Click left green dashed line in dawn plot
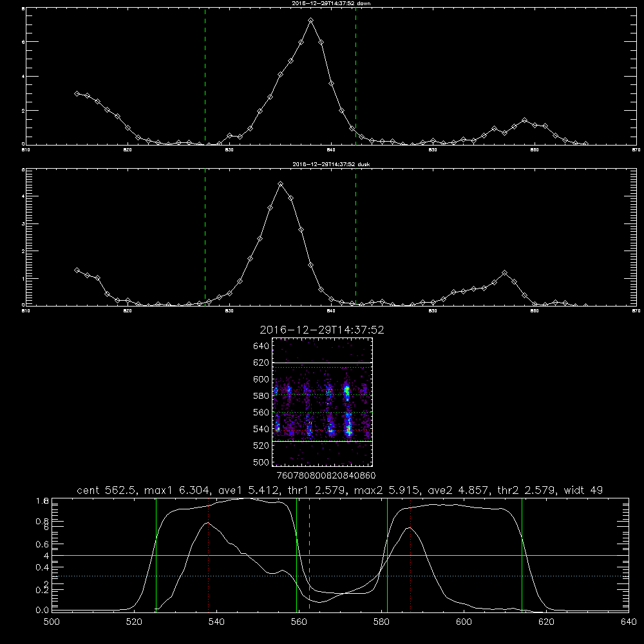 click(x=205, y=77)
